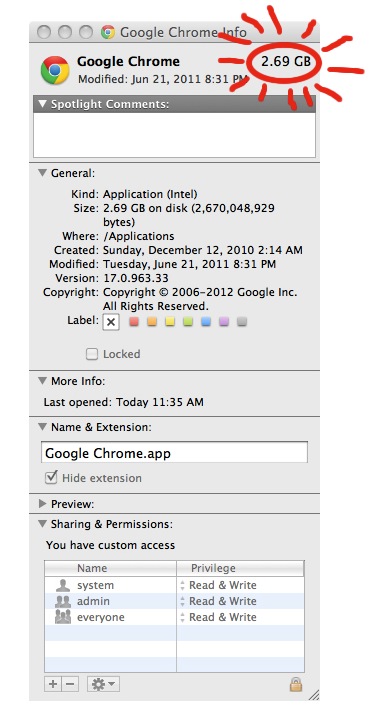Collapse the More Info section
377x718 pixels.
[43, 381]
